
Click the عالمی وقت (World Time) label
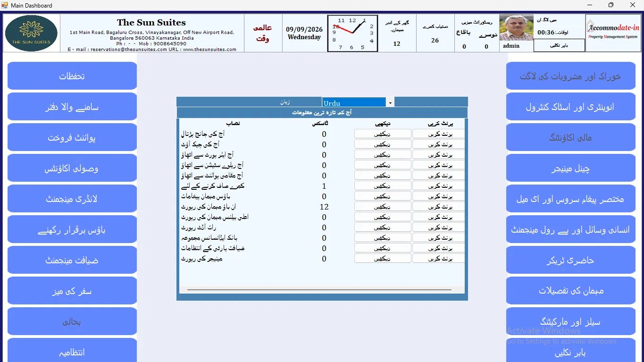[263, 33]
